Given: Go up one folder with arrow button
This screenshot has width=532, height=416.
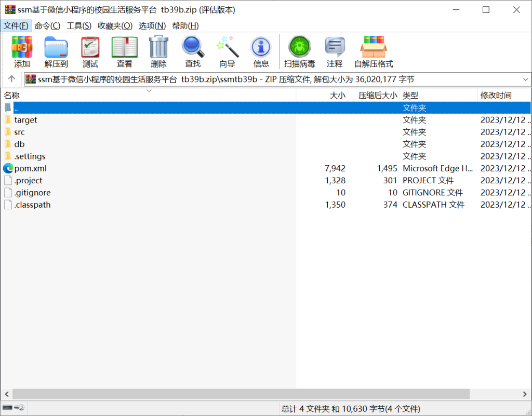Looking at the screenshot, I should point(12,79).
